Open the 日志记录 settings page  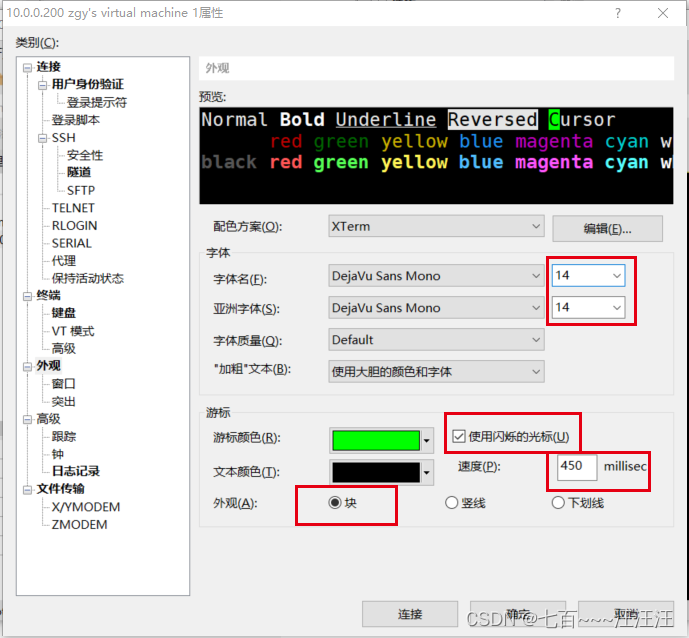(76, 471)
